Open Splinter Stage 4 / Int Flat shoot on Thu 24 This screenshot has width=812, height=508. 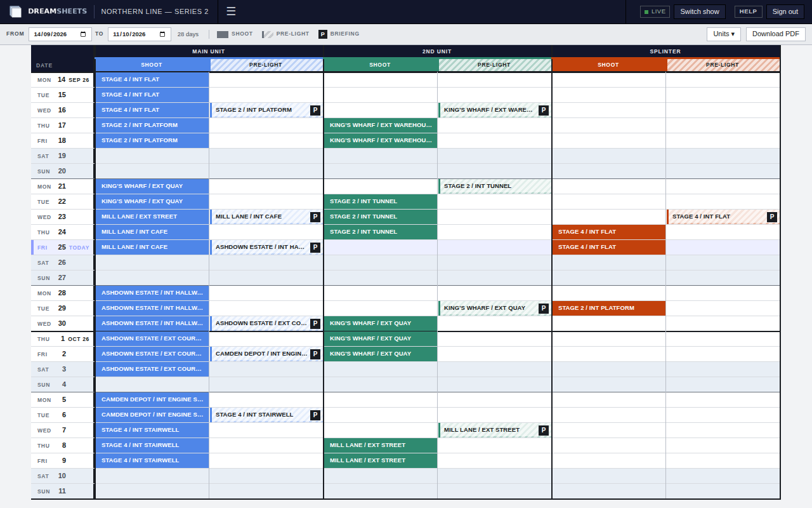(x=609, y=232)
